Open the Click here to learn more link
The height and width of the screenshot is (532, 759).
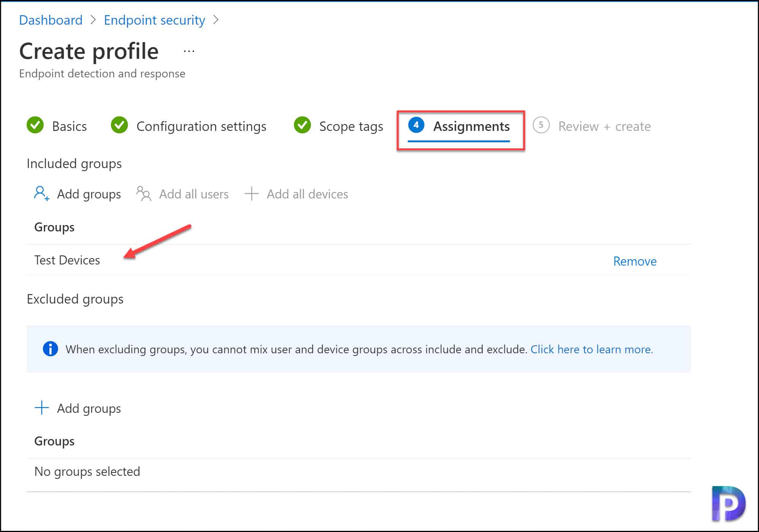coord(592,349)
